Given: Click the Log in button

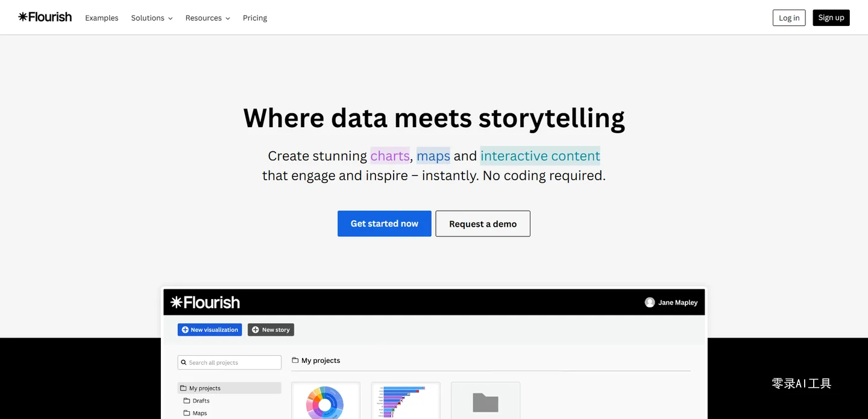Looking at the screenshot, I should 789,18.
